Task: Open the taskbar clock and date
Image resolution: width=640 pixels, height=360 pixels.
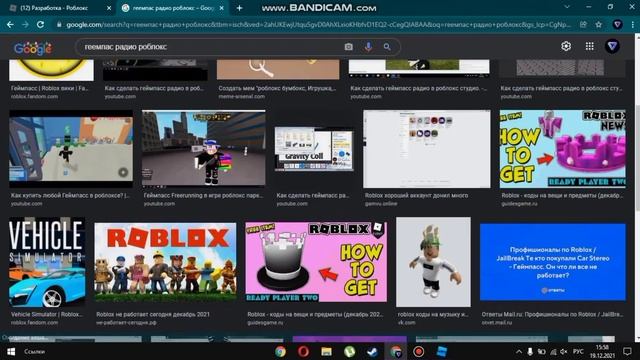Action: pos(603,351)
